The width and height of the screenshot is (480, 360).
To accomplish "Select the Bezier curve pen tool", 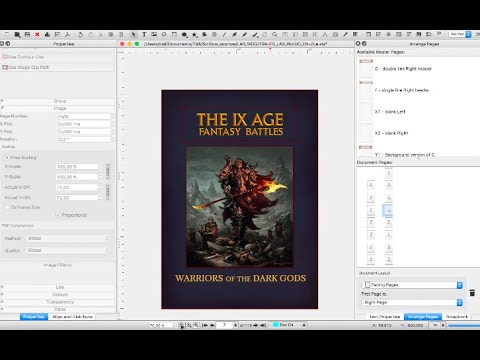I will coord(234,34).
